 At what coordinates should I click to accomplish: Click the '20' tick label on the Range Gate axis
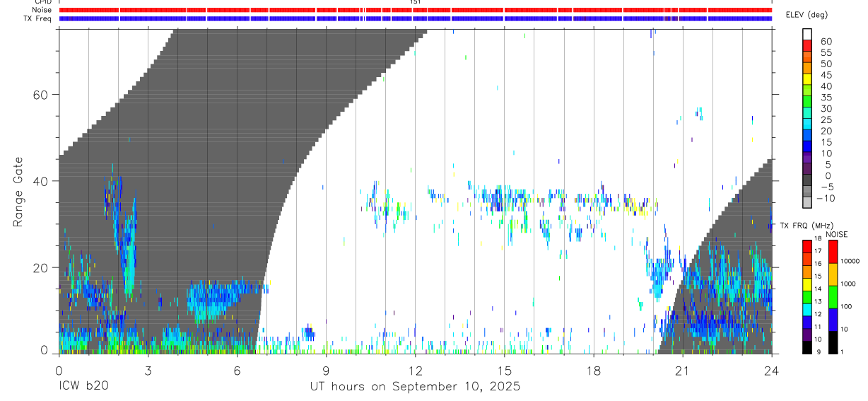(x=42, y=267)
